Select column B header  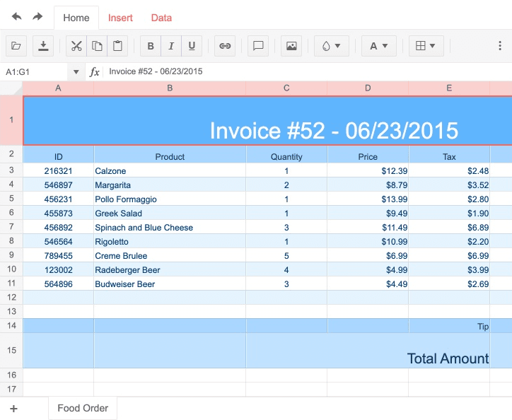tap(170, 88)
